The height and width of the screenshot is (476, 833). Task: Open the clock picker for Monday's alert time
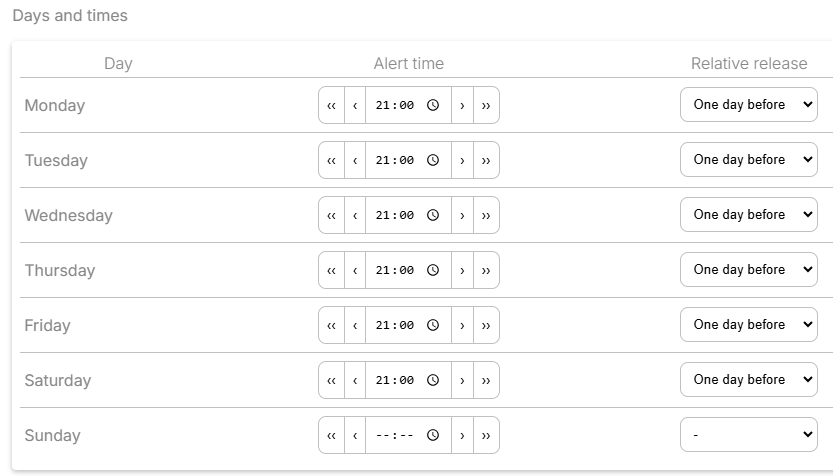[433, 105]
